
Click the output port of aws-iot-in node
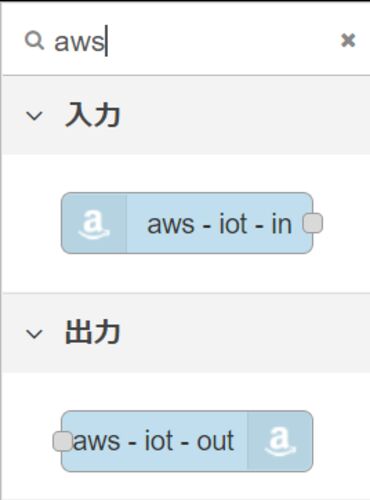tap(313, 223)
